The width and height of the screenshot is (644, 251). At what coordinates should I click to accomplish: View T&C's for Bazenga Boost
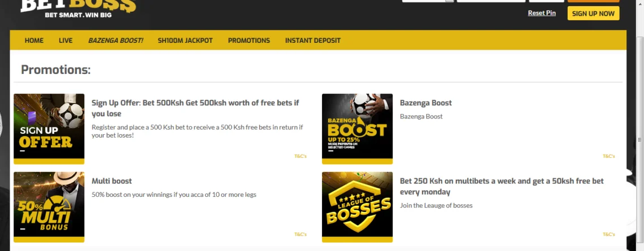point(608,156)
